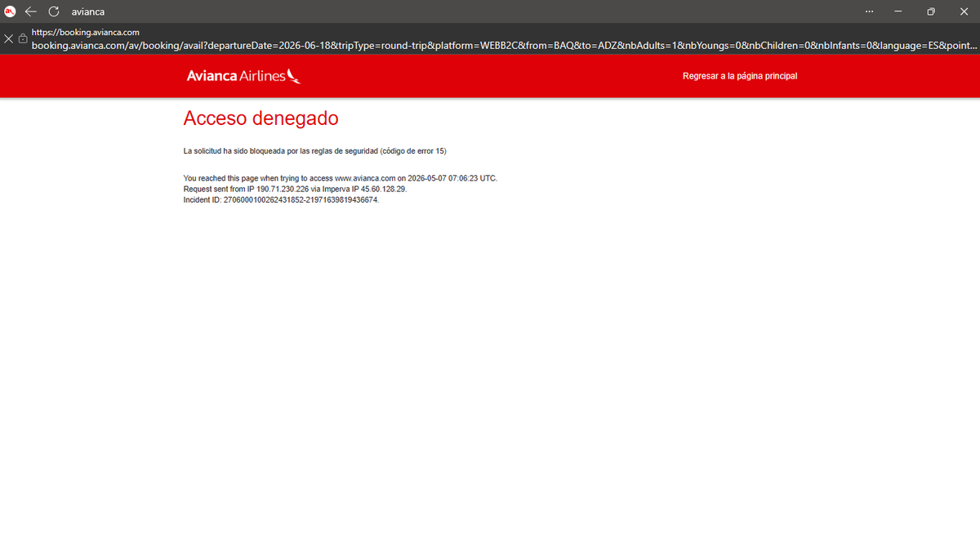The width and height of the screenshot is (980, 550).
Task: Click the avianca app icon in title bar
Action: tap(10, 11)
